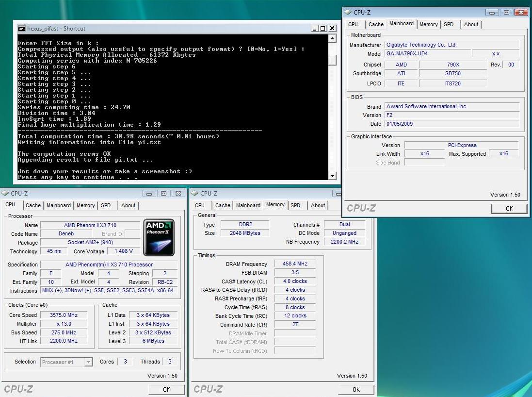Close the CPU-Z CPU tab window
The image size is (532, 397).
click(x=178, y=194)
